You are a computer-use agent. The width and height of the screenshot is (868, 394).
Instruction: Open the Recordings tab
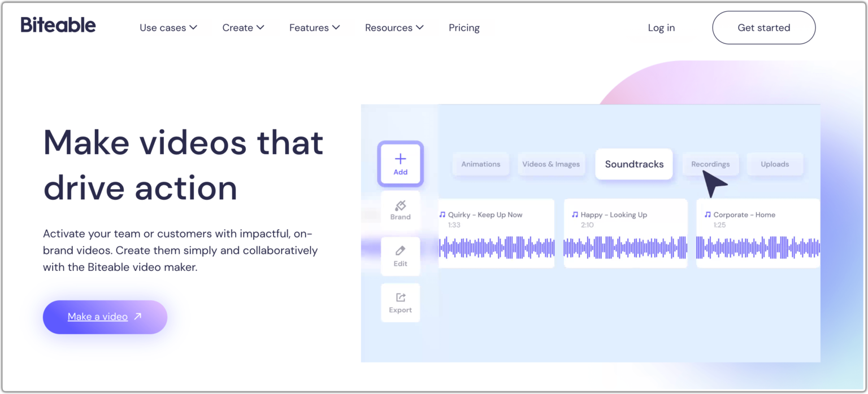click(710, 164)
